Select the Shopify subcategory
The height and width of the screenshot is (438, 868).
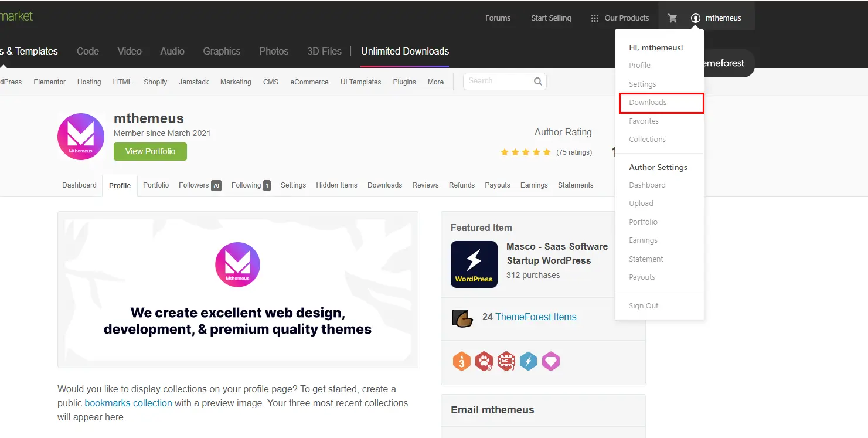[x=155, y=82]
